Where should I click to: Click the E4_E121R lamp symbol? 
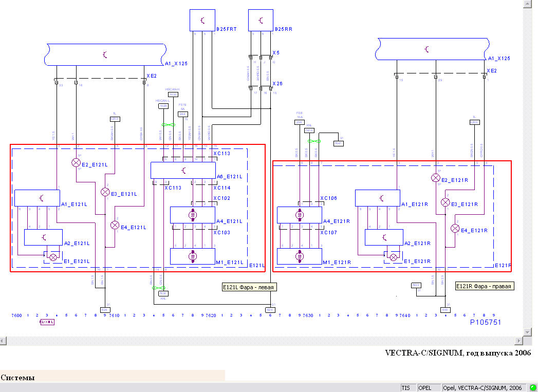click(x=455, y=229)
